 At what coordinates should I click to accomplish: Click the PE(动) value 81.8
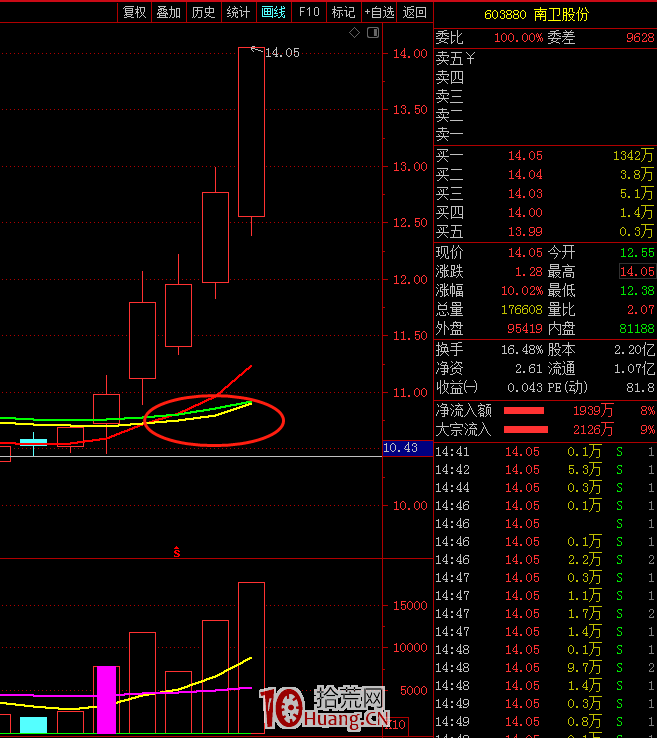point(641,388)
